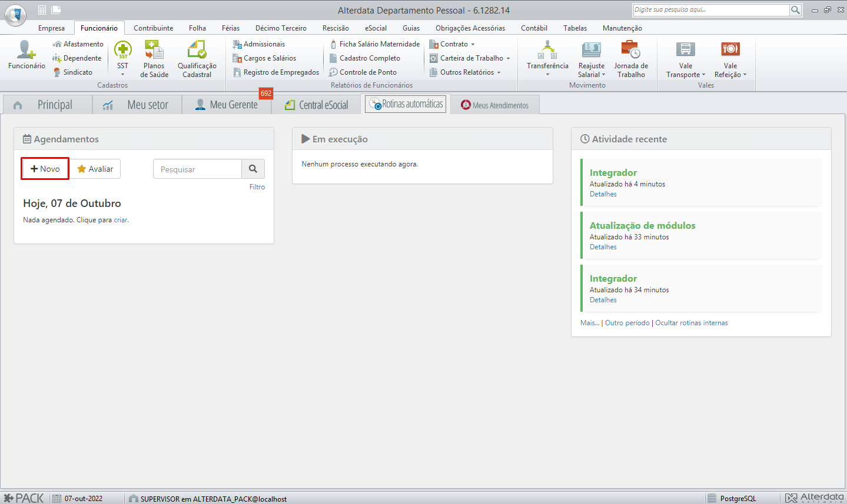The image size is (847, 504).
Task: Click the Agendamentos search magnifier button
Action: (x=253, y=169)
